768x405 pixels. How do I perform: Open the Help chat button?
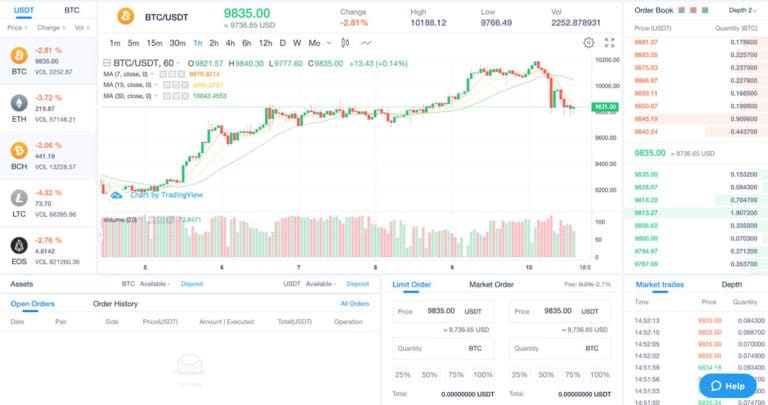click(x=727, y=386)
